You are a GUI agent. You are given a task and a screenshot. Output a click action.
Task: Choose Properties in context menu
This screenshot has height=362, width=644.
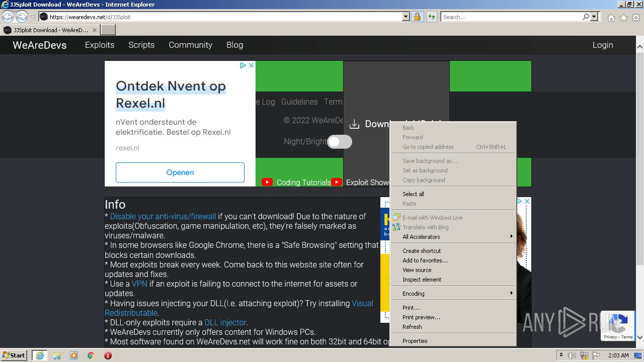453,341
